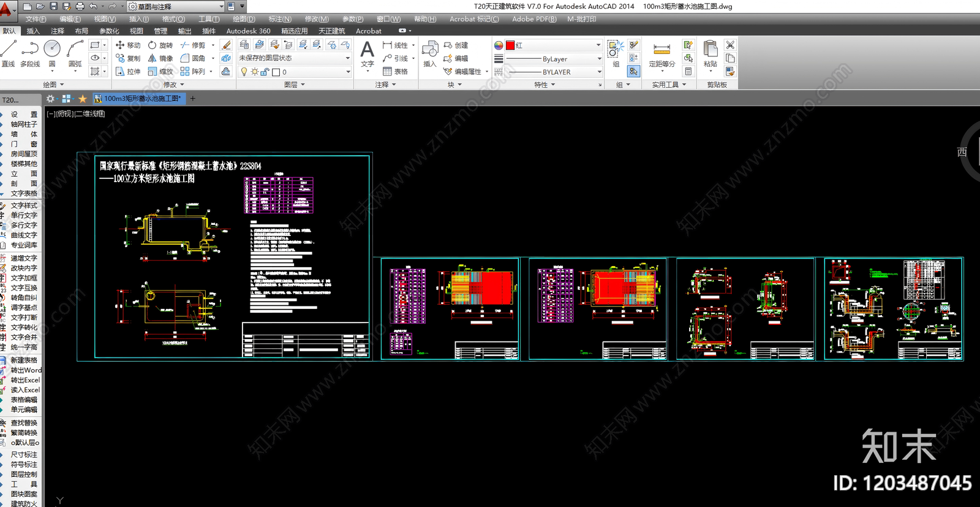The height and width of the screenshot is (507, 980).
Task: Expand the 实用工具 panel title
Action: 669,85
